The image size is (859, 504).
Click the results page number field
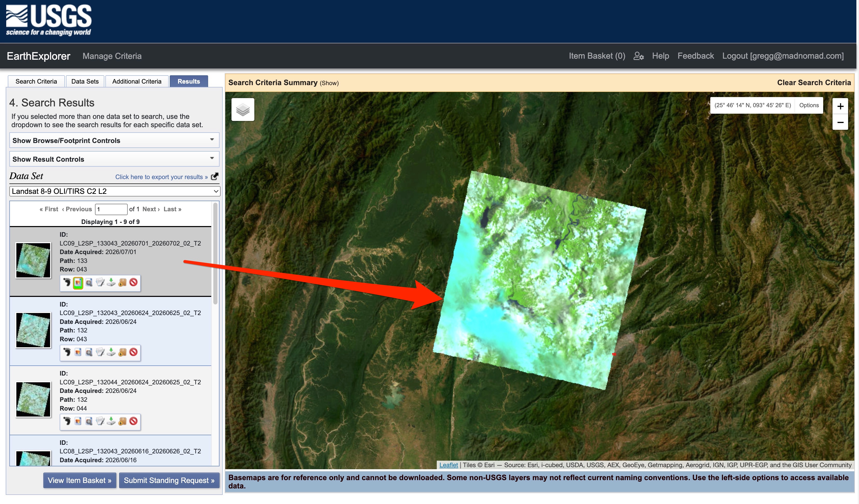pos(111,209)
